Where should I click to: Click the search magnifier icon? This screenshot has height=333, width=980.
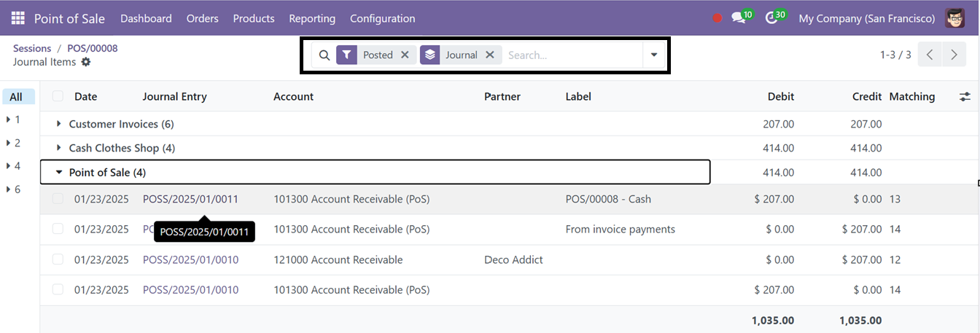tap(324, 55)
